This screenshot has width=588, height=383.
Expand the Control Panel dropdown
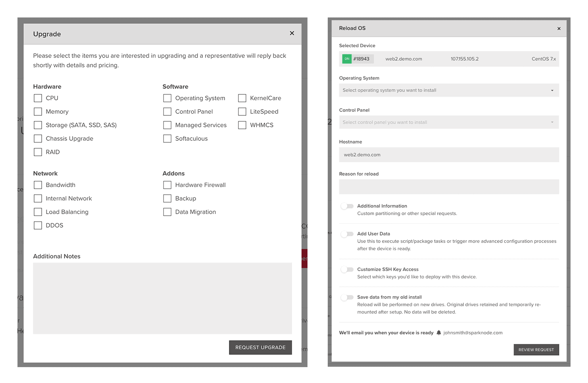pos(449,123)
